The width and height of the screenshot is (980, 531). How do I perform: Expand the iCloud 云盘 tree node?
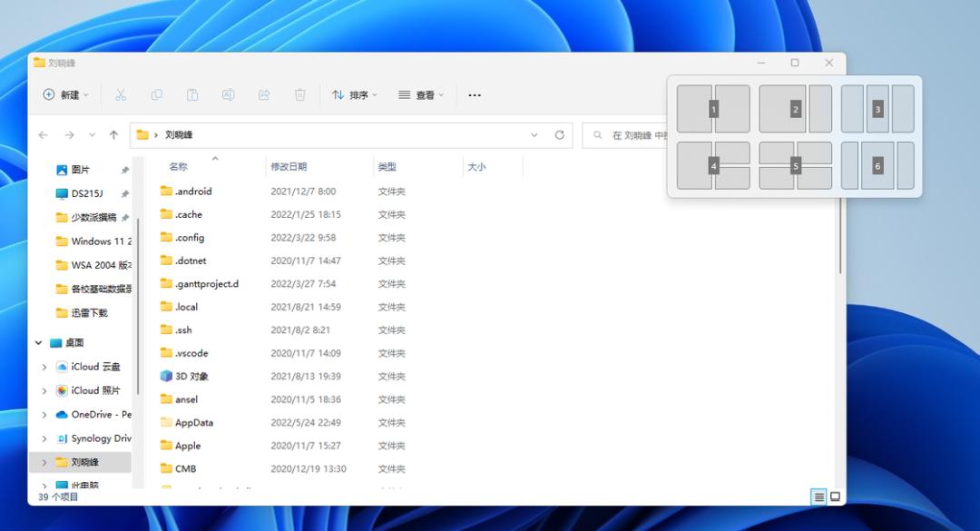click(44, 367)
